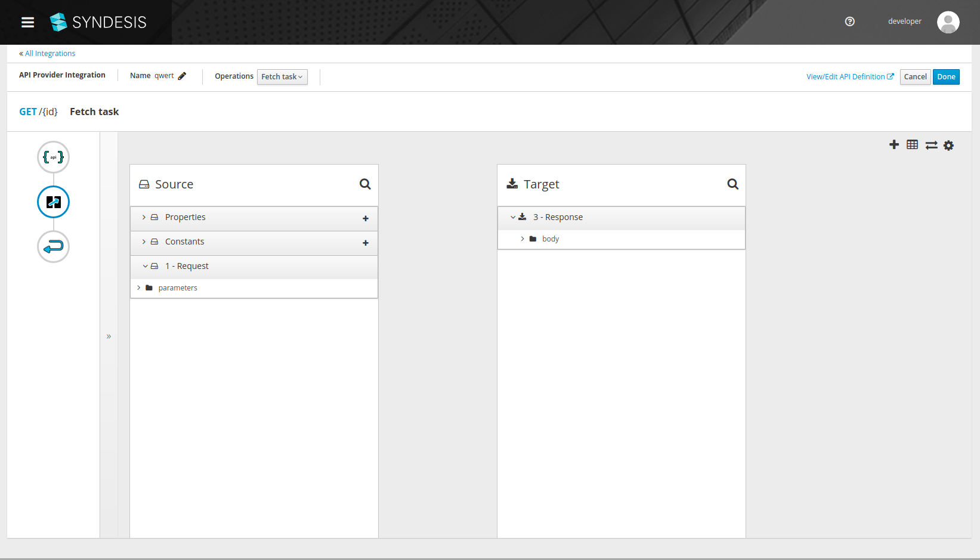Search the Source fields
The height and width of the screenshot is (560, 980).
tap(365, 184)
